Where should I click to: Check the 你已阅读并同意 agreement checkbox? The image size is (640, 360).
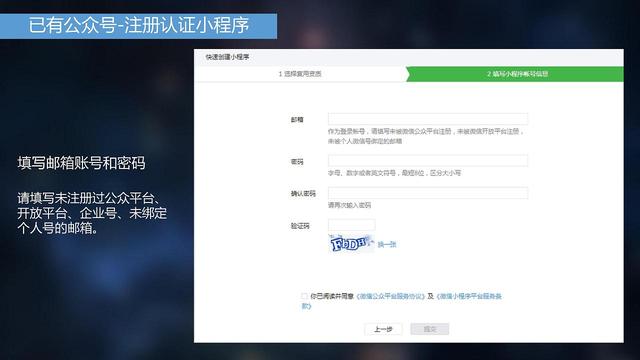coord(304,296)
